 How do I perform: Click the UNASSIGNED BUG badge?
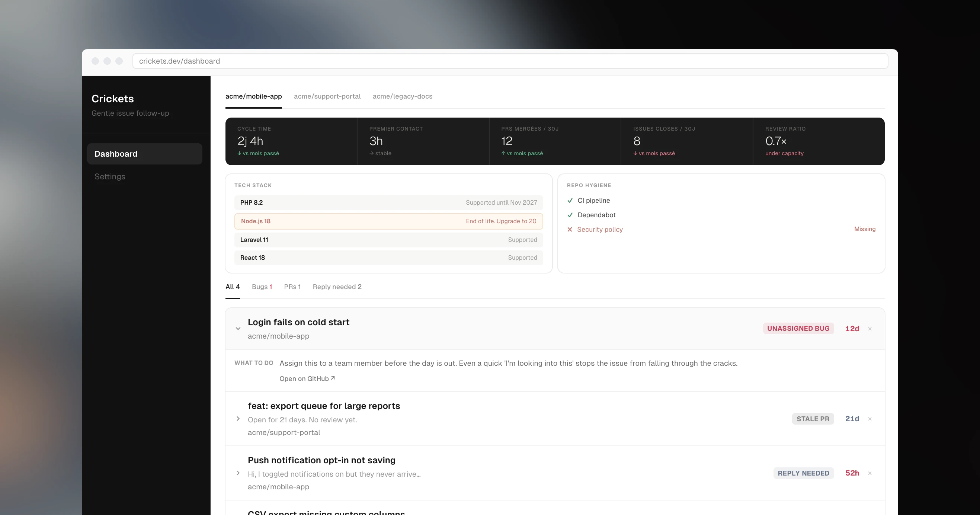[798, 329]
